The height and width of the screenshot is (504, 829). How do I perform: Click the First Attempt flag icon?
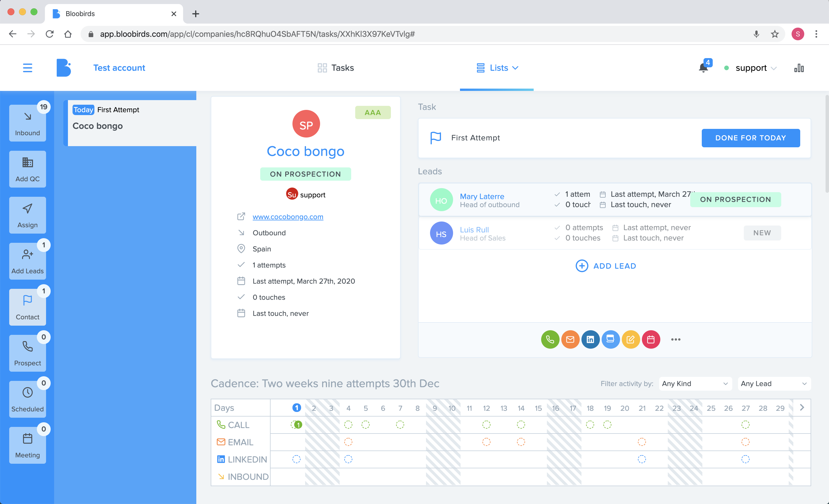[x=436, y=138]
